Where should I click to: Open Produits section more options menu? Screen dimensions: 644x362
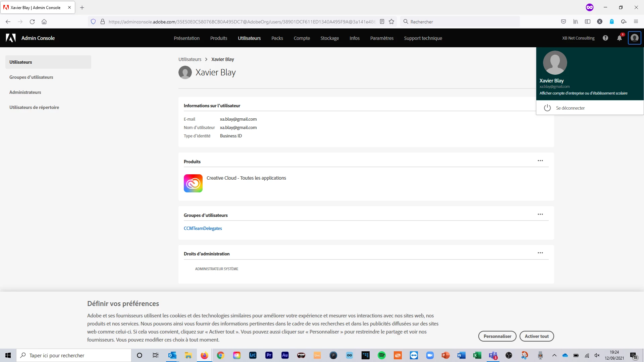tap(540, 161)
